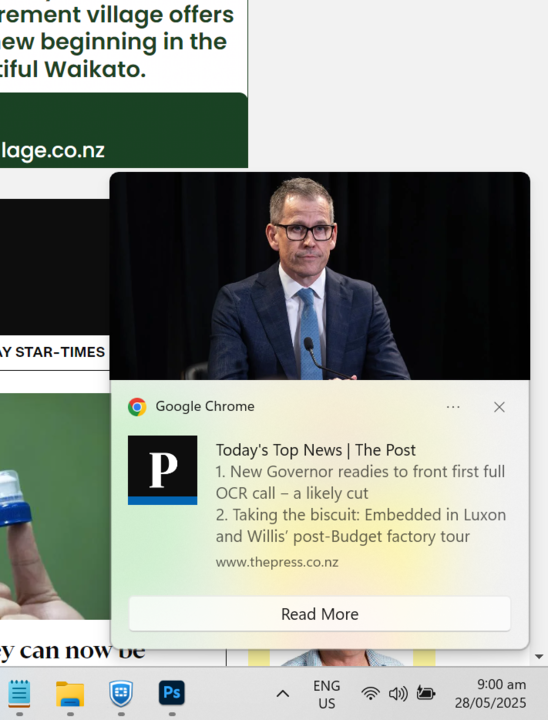Click the Google Chrome notification icon
Viewport: 548px width, 720px height.
pyautogui.click(x=137, y=407)
